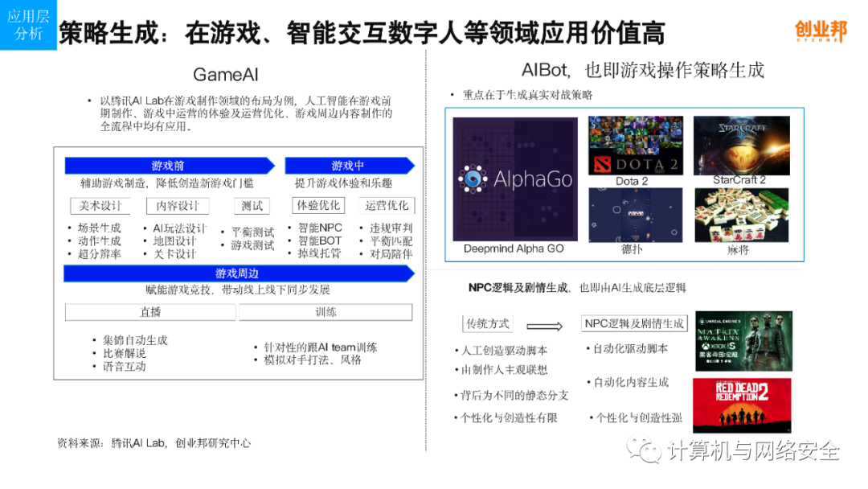
Task: Open the AlphaGo image
Action: (x=515, y=179)
